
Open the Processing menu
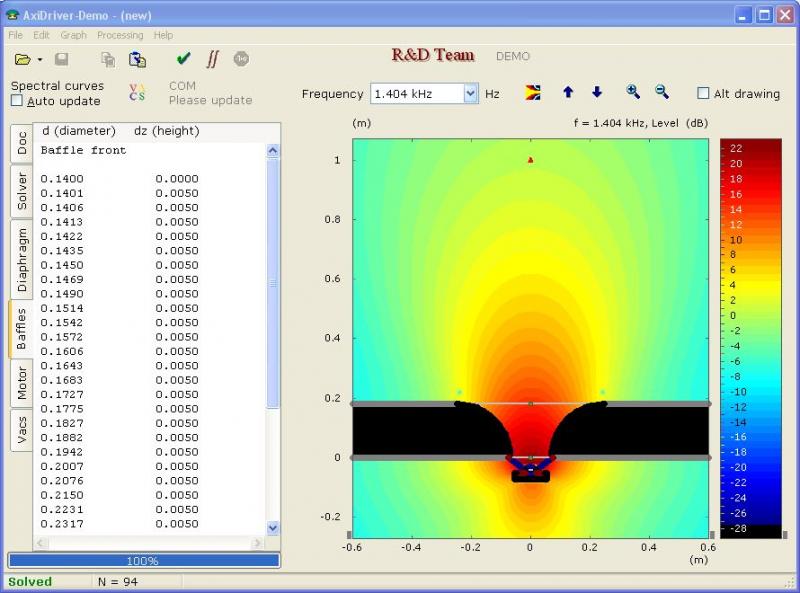tap(120, 35)
